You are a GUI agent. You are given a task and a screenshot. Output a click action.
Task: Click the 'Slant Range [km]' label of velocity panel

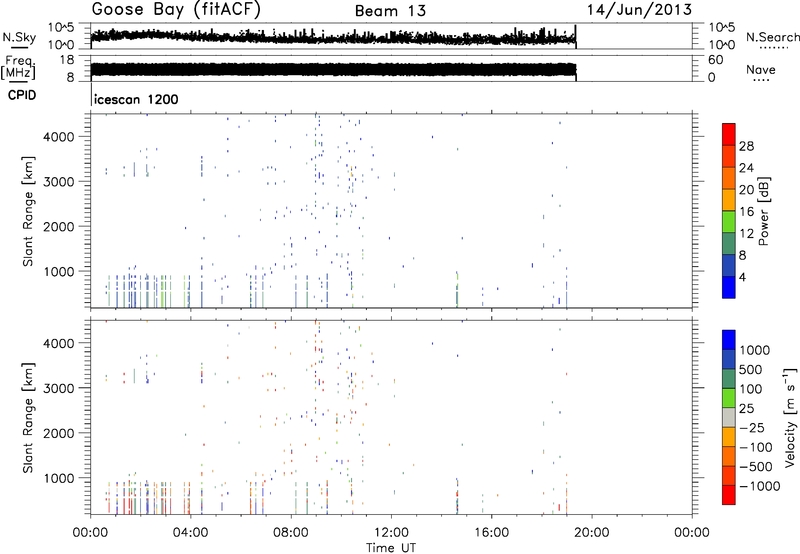click(28, 418)
